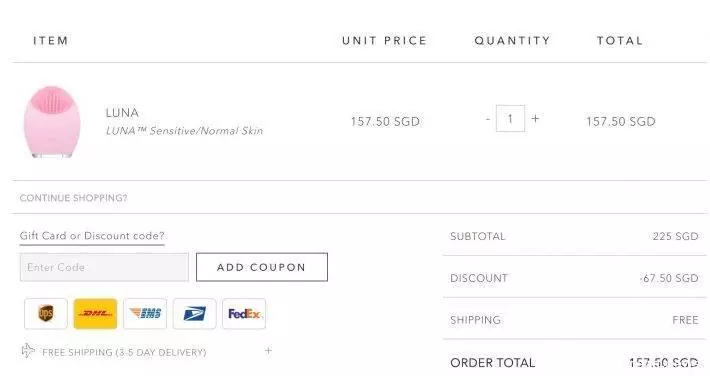Select the FedEx carrier icon

tap(244, 313)
